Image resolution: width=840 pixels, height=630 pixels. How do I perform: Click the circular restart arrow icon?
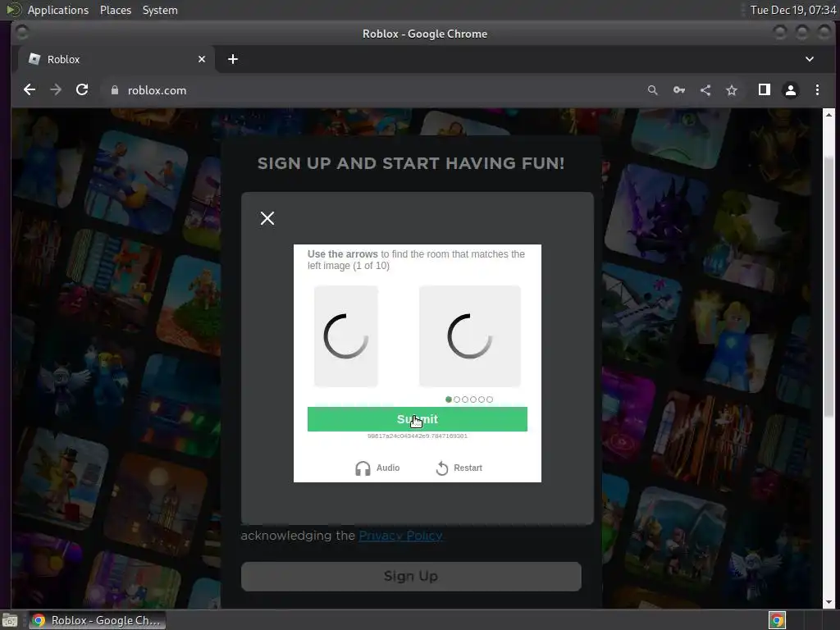(442, 468)
